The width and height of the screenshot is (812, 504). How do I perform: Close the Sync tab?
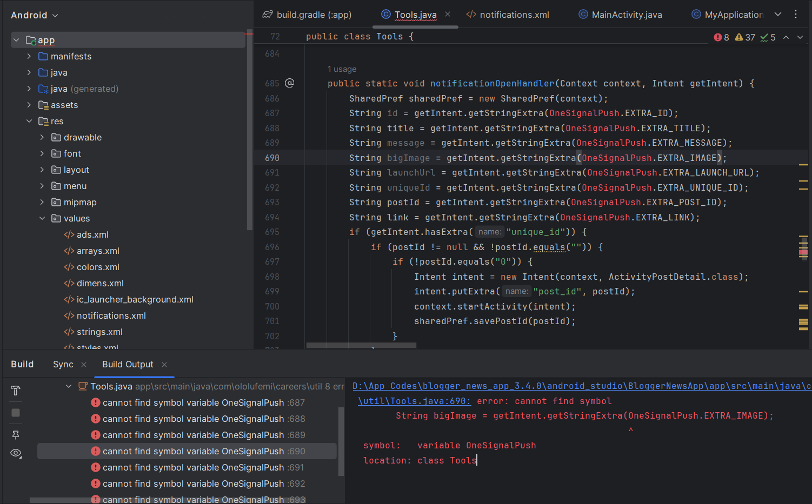pyautogui.click(x=84, y=365)
